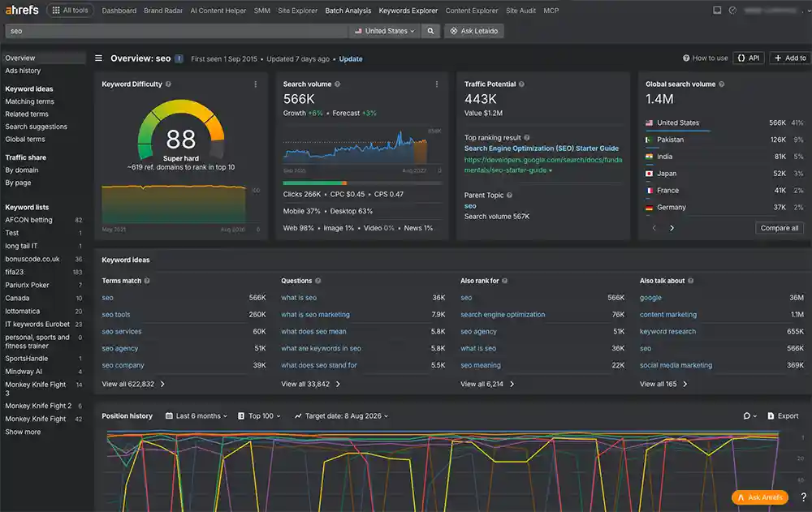Viewport: 812px width, 512px height.
Task: Click the Update link
Action: (x=351, y=59)
